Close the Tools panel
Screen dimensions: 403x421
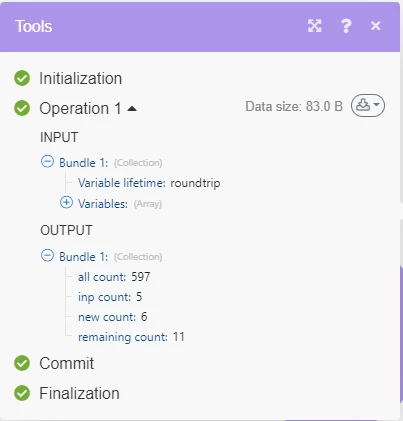[376, 26]
